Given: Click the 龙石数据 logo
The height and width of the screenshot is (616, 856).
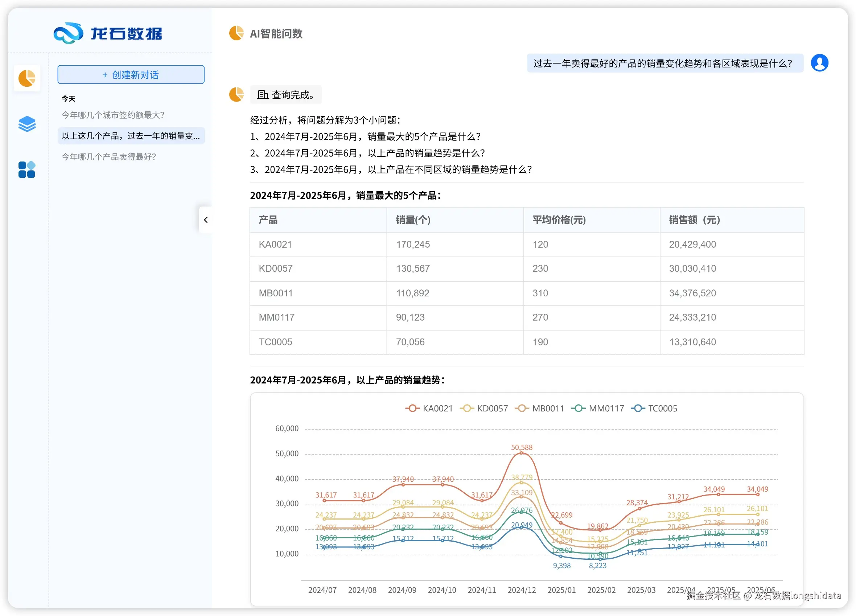Looking at the screenshot, I should click(x=108, y=33).
